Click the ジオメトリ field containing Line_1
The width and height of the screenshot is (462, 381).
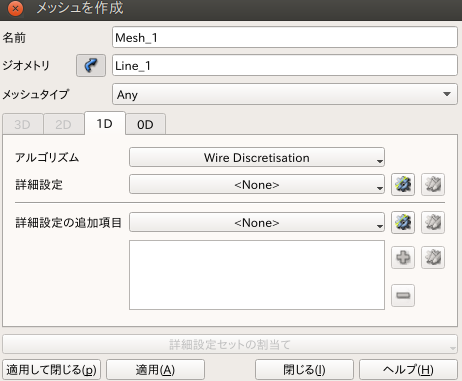coord(285,65)
